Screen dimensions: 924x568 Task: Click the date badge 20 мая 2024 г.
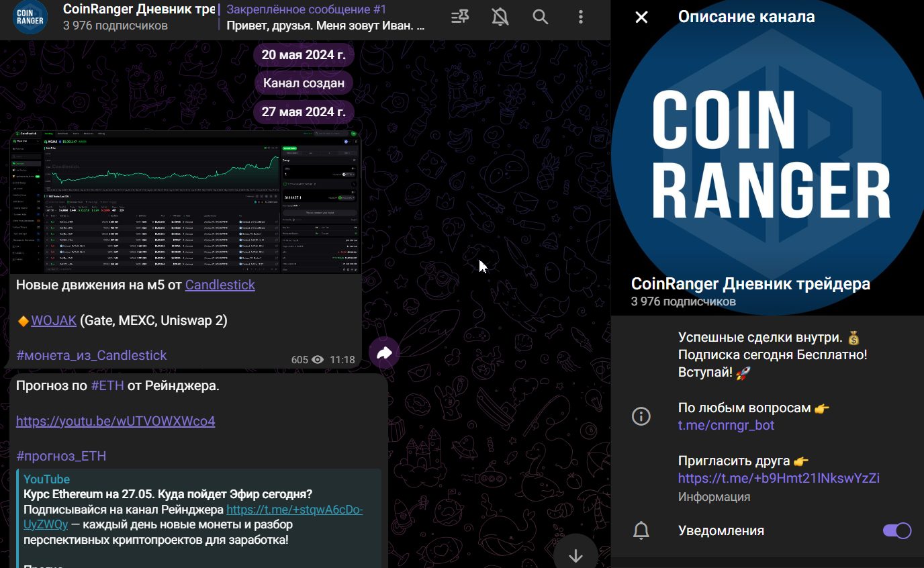click(304, 55)
